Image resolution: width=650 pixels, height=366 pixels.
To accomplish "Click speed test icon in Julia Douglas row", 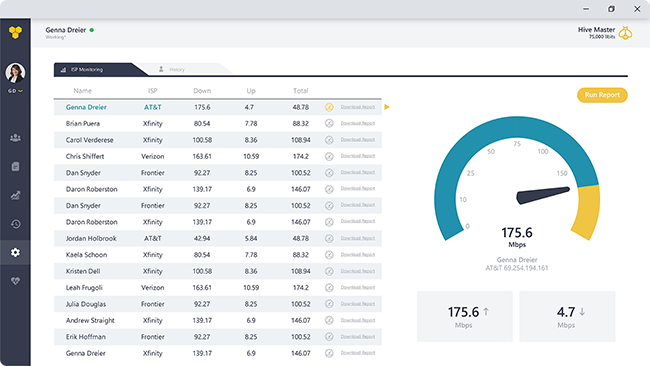I will pos(329,304).
